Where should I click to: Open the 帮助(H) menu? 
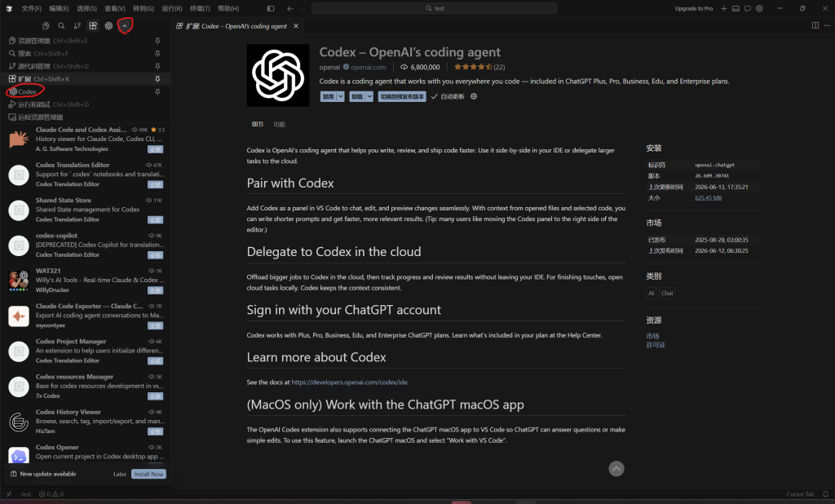(x=228, y=8)
